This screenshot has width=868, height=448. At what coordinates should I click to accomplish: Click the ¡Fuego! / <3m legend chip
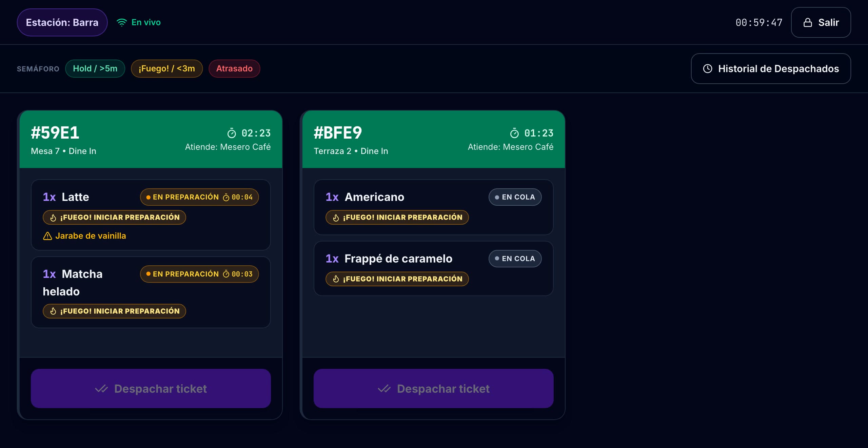coord(167,68)
